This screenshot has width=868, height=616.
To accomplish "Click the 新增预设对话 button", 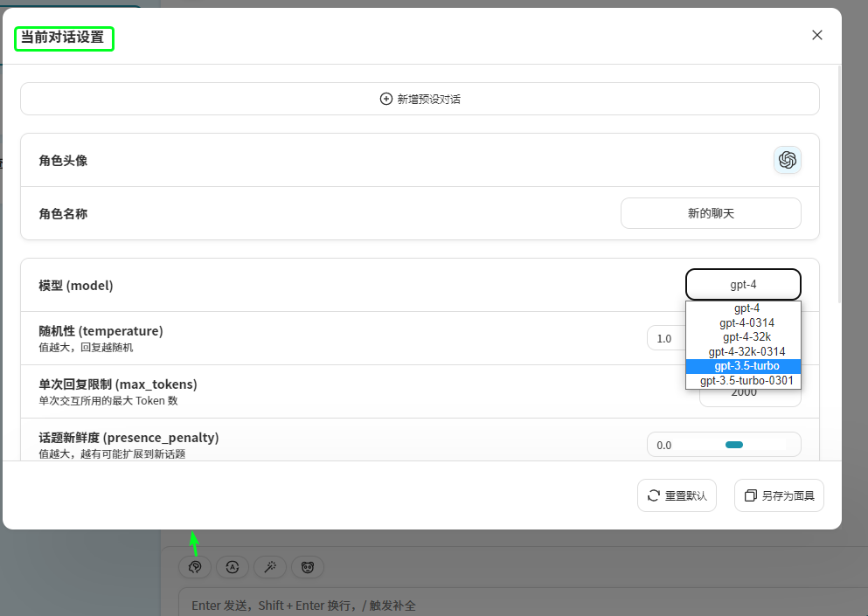I will (x=420, y=99).
